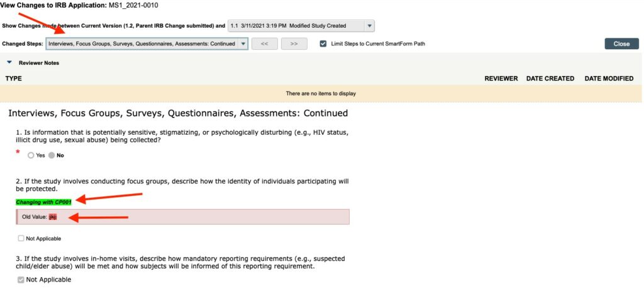The image size is (644, 291).
Task: Select the No radio button
Action: (52, 155)
